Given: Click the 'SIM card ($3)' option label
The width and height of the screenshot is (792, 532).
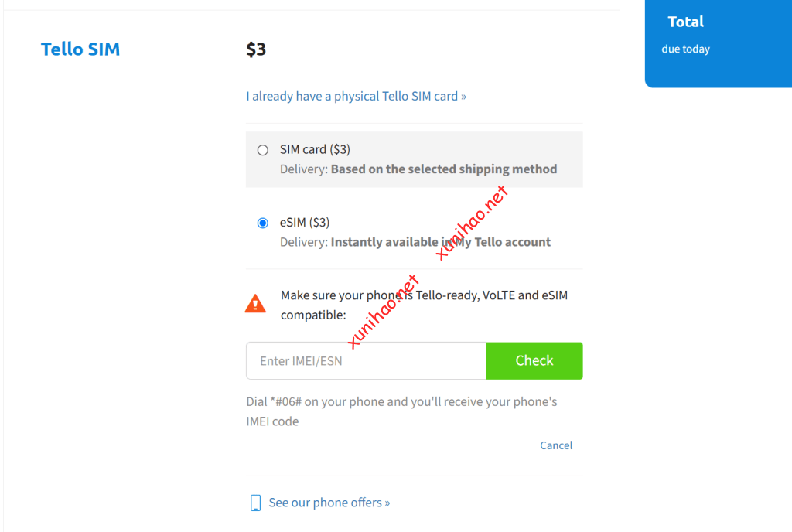Looking at the screenshot, I should pos(315,149).
